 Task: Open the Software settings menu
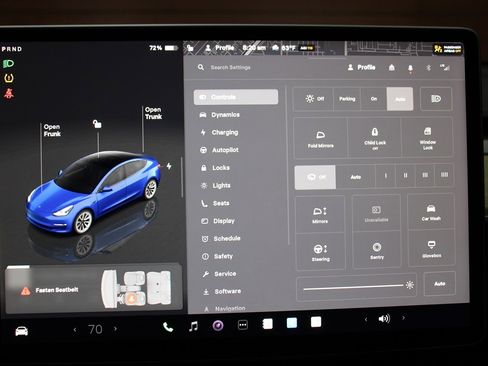(x=222, y=291)
